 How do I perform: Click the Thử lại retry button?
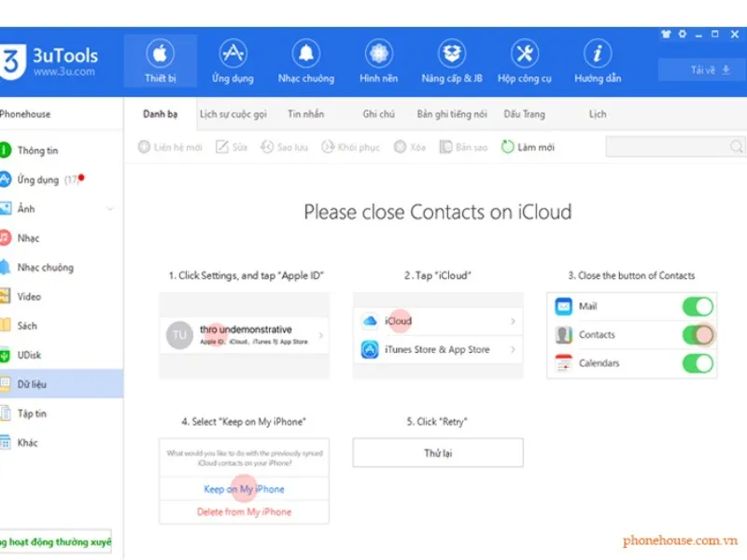(x=438, y=453)
